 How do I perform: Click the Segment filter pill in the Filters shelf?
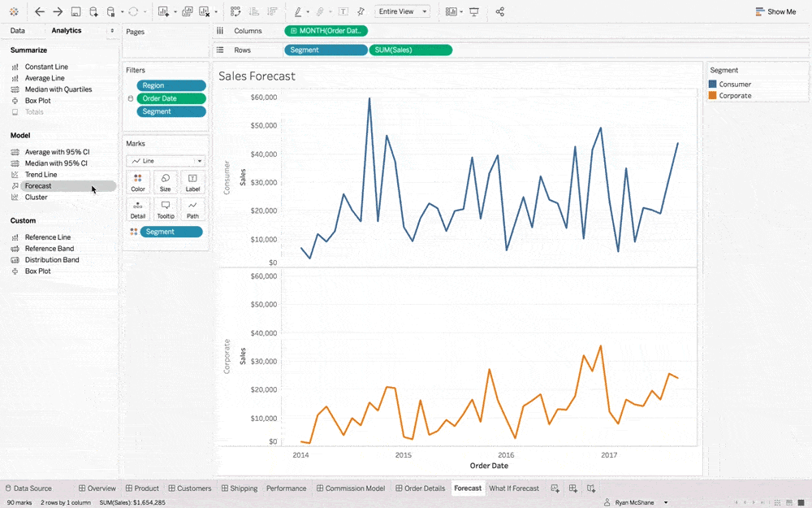point(171,111)
